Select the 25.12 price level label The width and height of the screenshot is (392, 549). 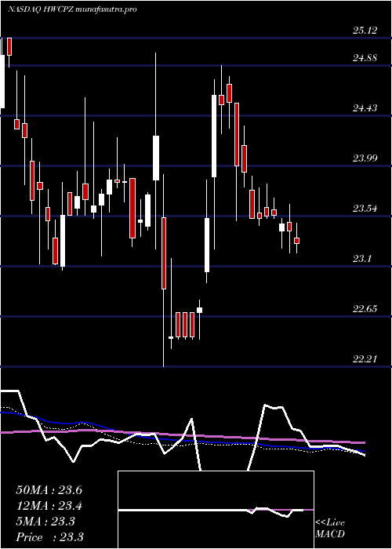point(365,31)
